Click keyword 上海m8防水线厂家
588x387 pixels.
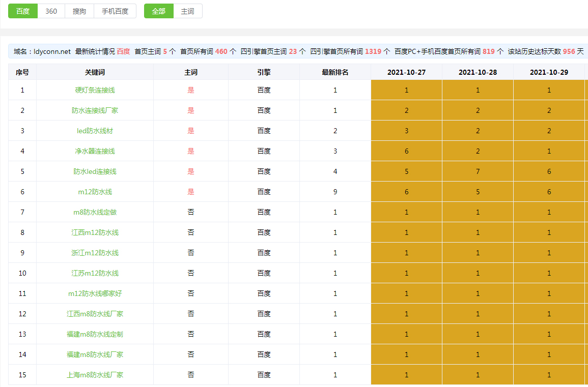95,375
